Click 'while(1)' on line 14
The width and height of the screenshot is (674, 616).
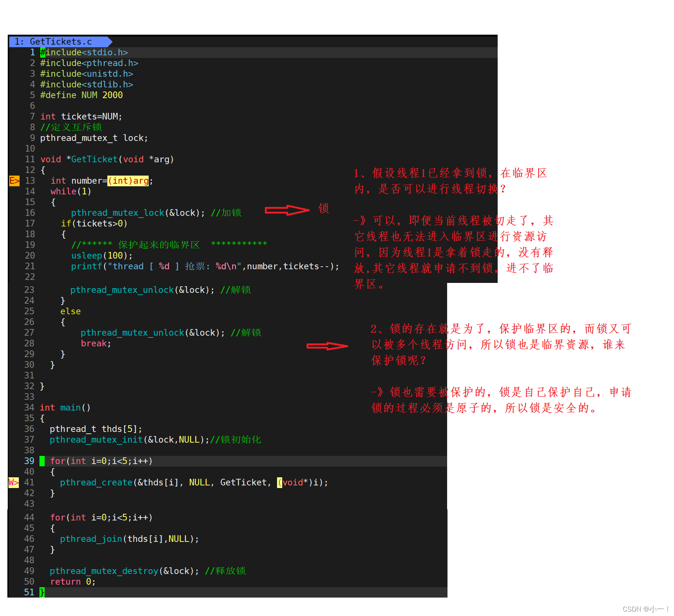coord(71,191)
